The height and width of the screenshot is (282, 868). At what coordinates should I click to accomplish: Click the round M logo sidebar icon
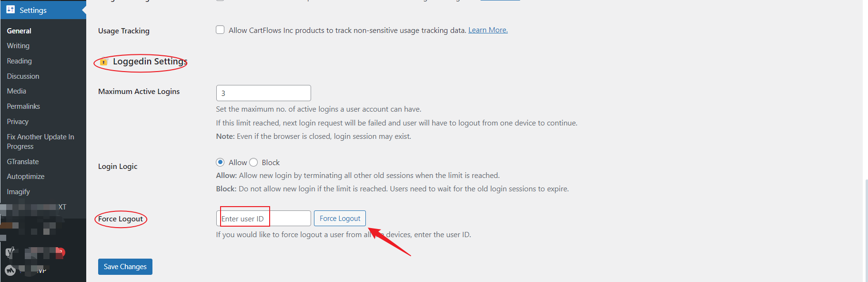[10, 270]
